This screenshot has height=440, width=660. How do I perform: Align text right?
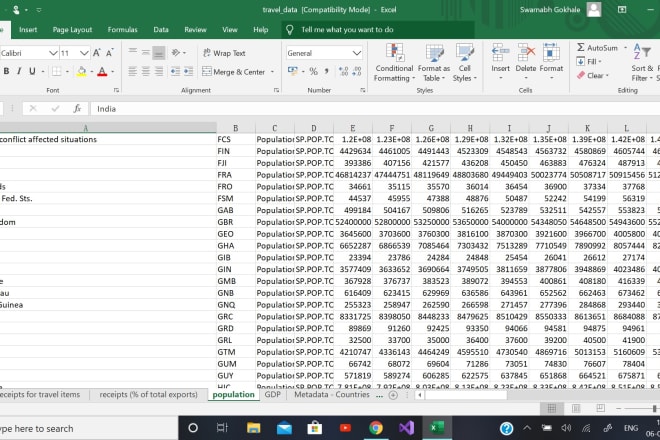coord(159,72)
